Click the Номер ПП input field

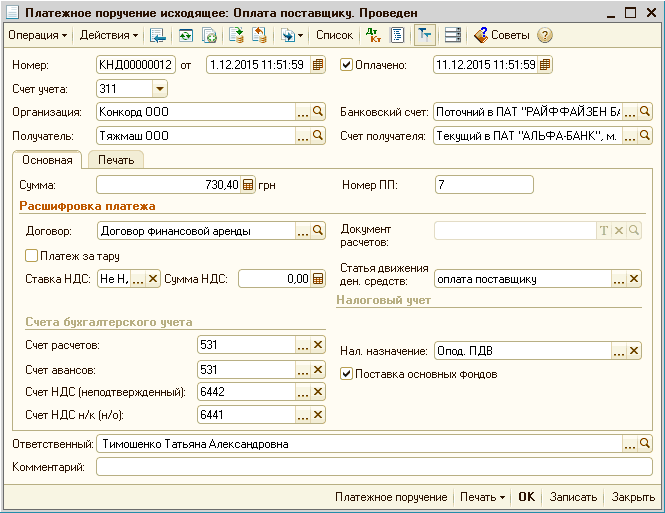point(484,185)
